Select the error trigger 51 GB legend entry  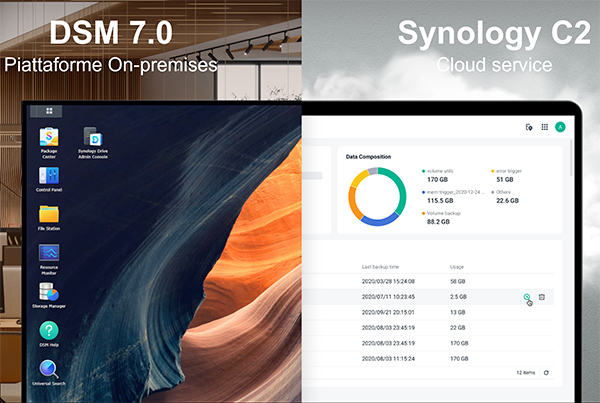(x=506, y=175)
